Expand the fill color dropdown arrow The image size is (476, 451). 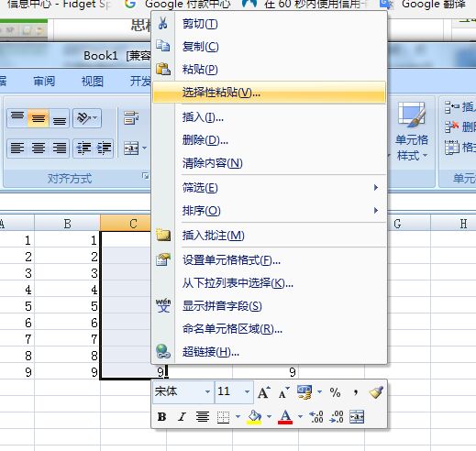click(x=269, y=417)
